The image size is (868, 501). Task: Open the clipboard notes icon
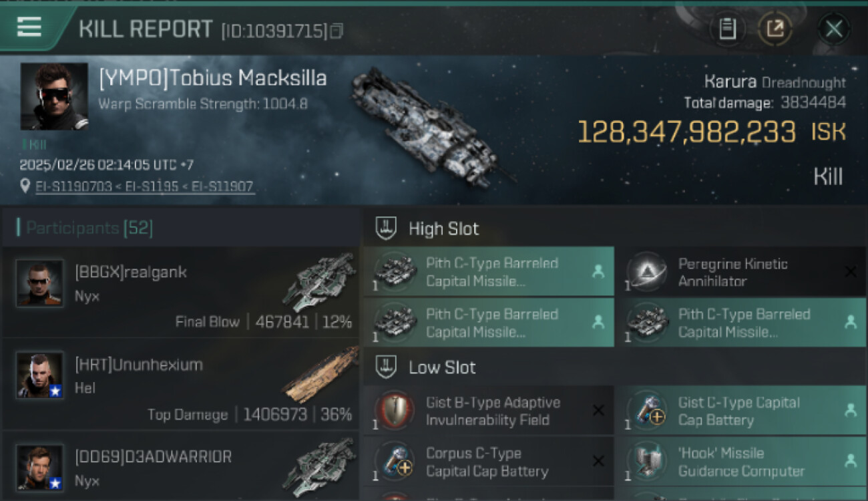click(727, 29)
